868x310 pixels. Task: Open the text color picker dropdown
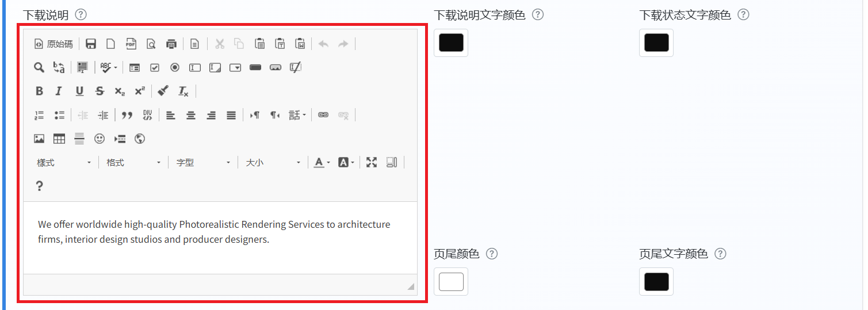[322, 163]
